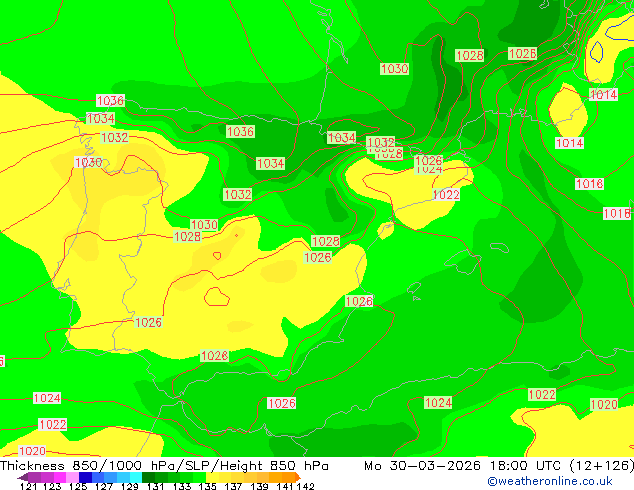
Task: Click legend value '139'
Action: [260, 486]
